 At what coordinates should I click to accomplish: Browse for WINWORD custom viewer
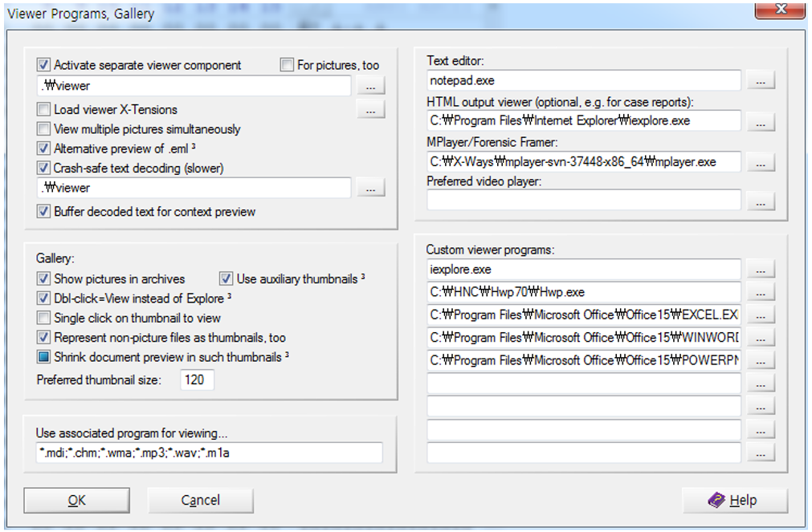761,338
